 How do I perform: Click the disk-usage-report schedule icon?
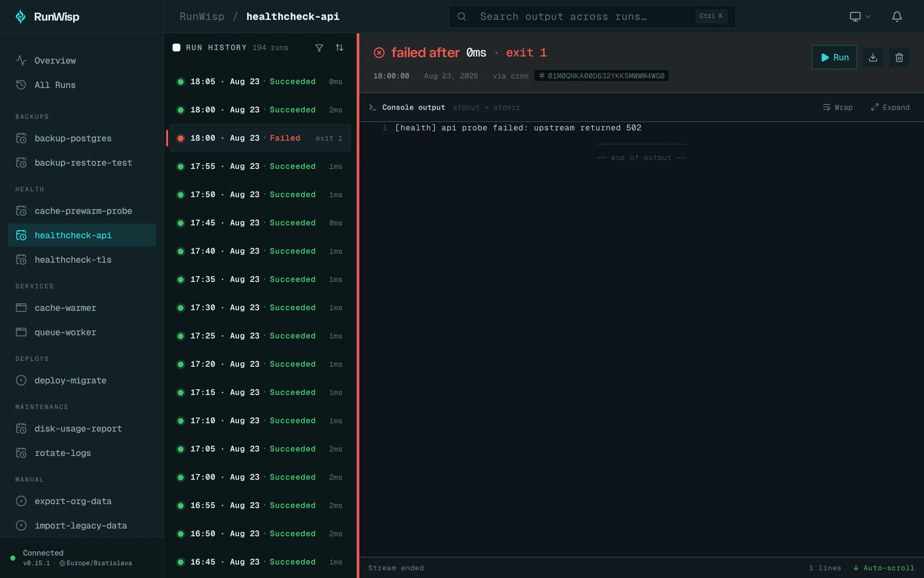[21, 429]
